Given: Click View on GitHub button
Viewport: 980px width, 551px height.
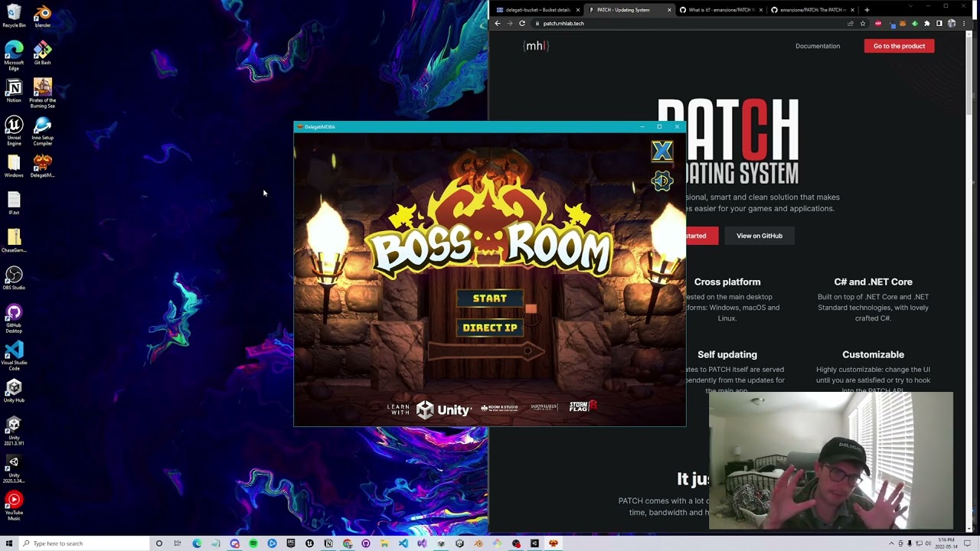Looking at the screenshot, I should tap(759, 236).
